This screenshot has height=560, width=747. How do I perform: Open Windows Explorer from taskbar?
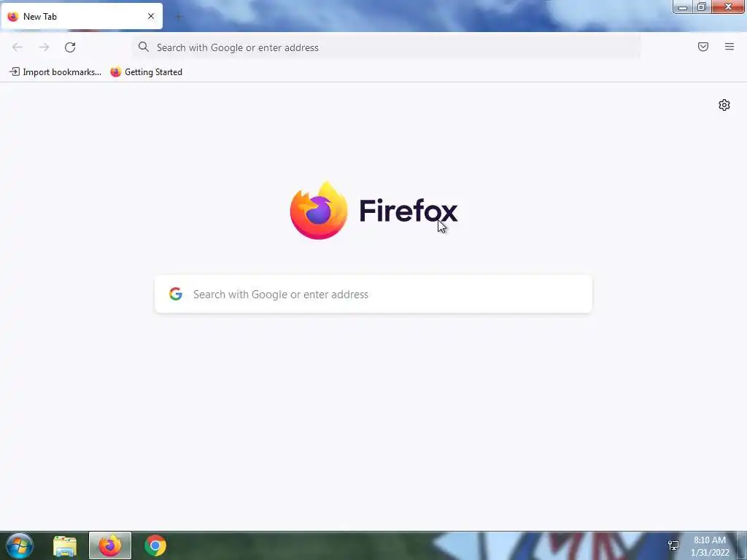pyautogui.click(x=65, y=545)
